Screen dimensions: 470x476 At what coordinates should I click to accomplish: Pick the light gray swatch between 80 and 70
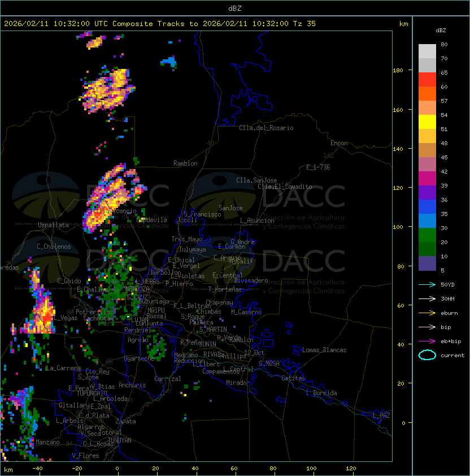[427, 51]
